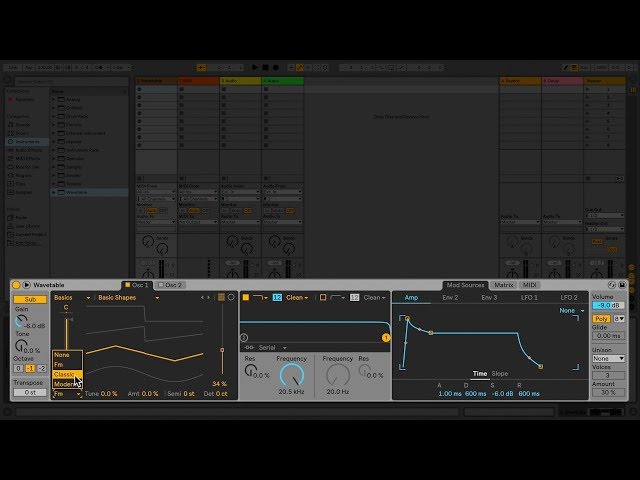Click Filter 2 Frequency knob 20.0 Hz
Screen dimensions: 640x480
point(338,376)
